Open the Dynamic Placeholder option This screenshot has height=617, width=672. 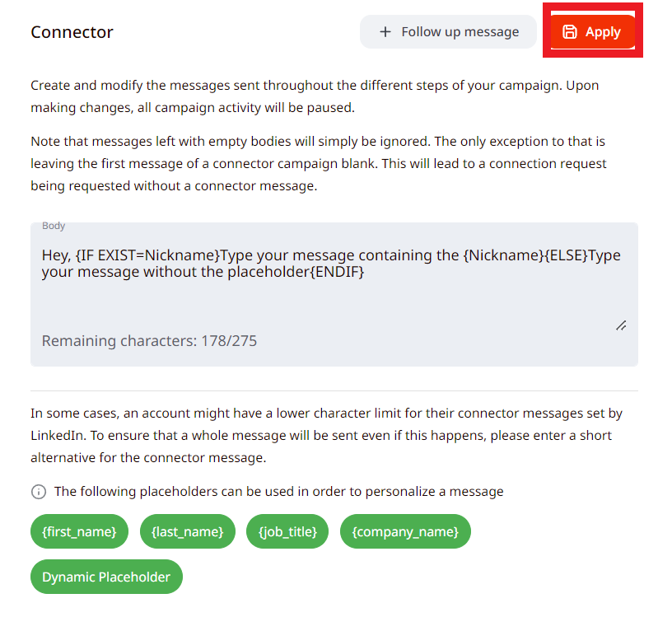click(x=106, y=577)
